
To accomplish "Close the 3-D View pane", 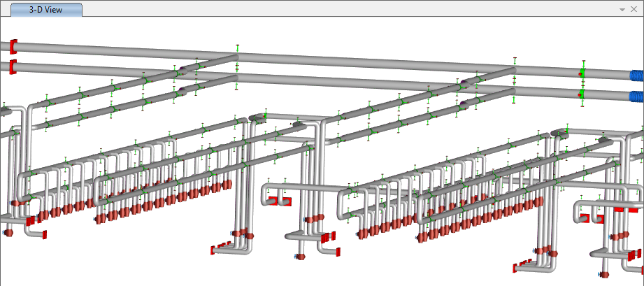I will coord(634,10).
